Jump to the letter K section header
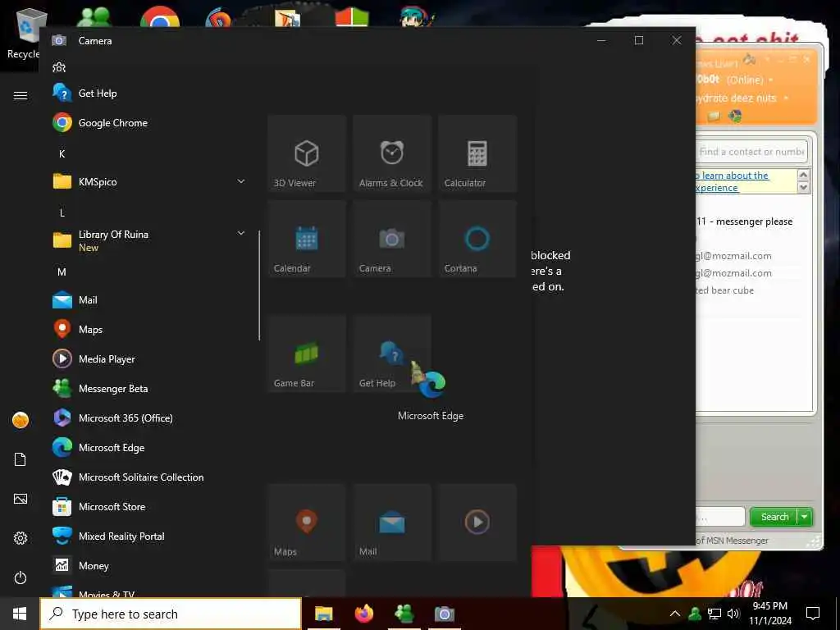840x630 pixels. (62, 153)
